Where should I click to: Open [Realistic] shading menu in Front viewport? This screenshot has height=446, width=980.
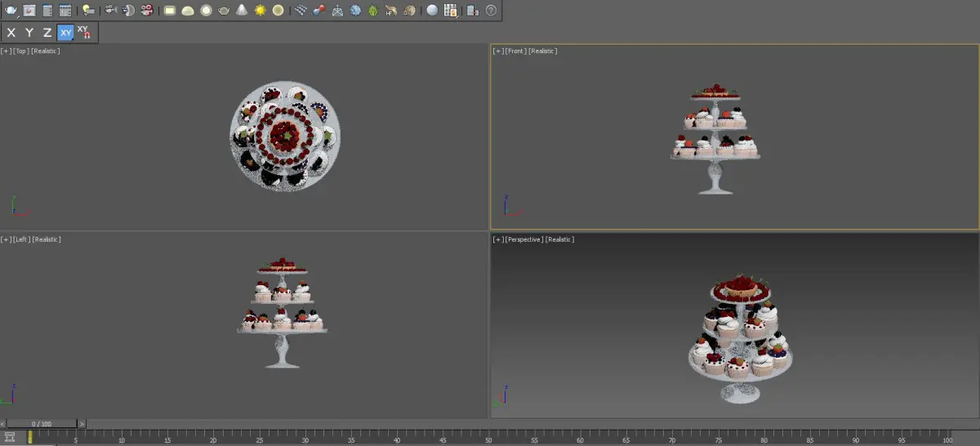click(542, 51)
